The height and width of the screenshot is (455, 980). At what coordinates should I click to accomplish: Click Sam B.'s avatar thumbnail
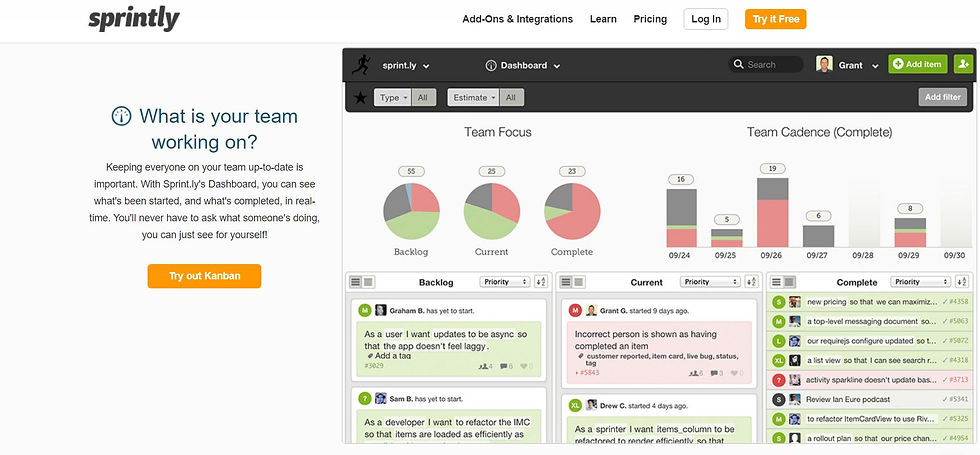pyautogui.click(x=380, y=398)
